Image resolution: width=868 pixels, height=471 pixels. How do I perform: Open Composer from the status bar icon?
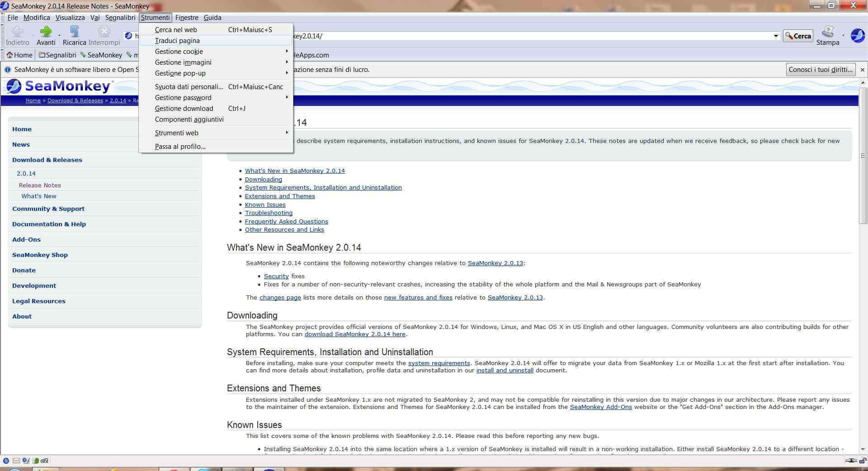point(26,461)
